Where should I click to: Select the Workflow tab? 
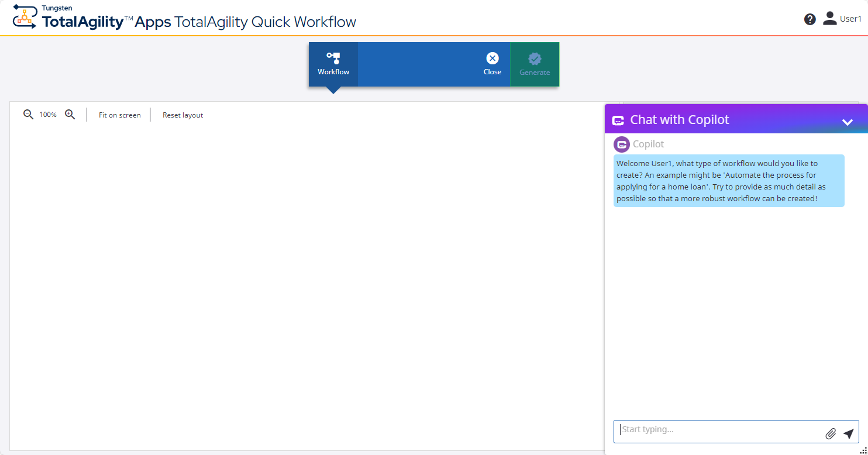[x=333, y=64]
